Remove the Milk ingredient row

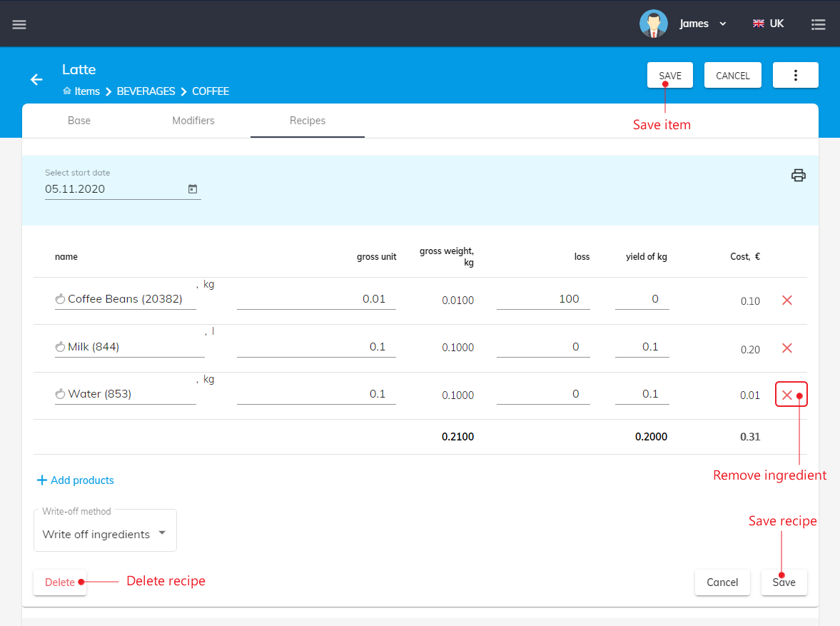[x=787, y=348]
